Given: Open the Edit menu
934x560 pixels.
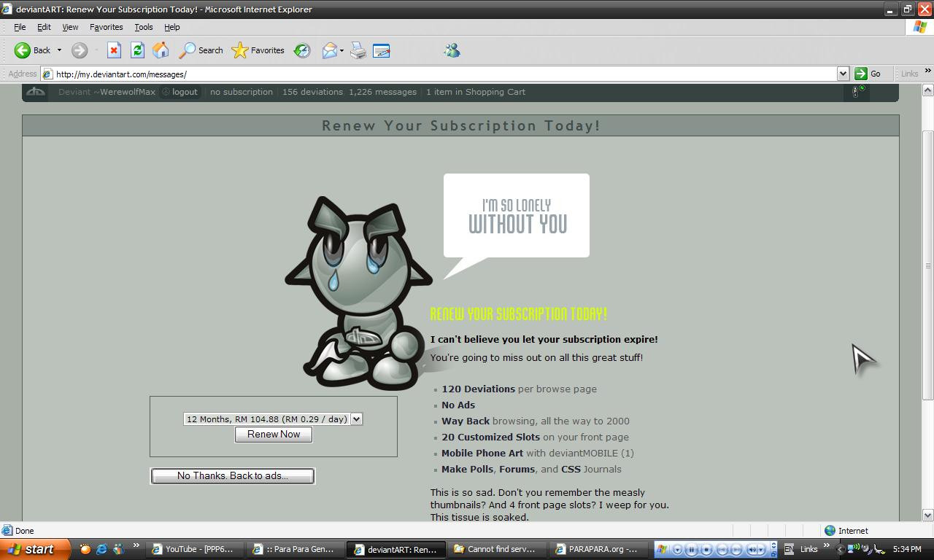Looking at the screenshot, I should point(44,27).
